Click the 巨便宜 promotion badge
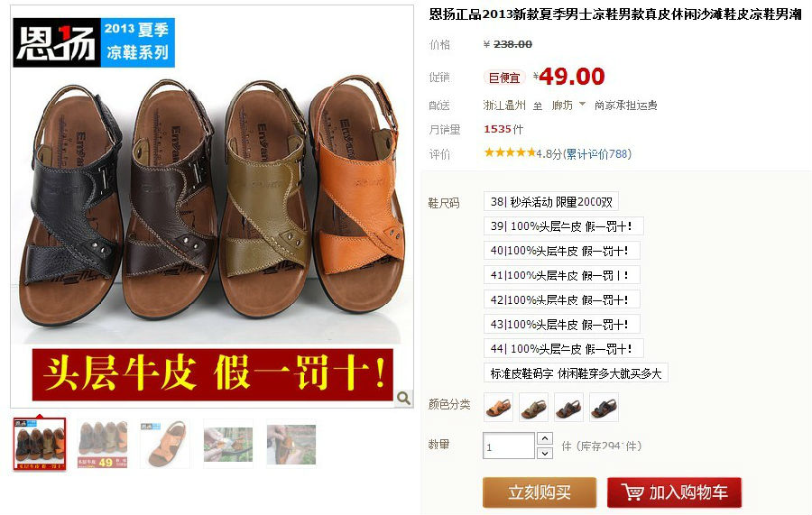 point(503,78)
